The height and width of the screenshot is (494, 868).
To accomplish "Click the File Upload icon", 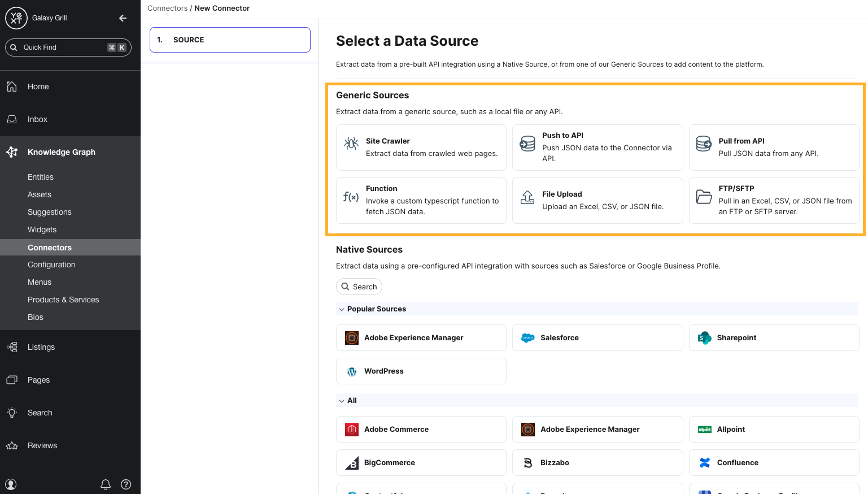I will coord(527,197).
